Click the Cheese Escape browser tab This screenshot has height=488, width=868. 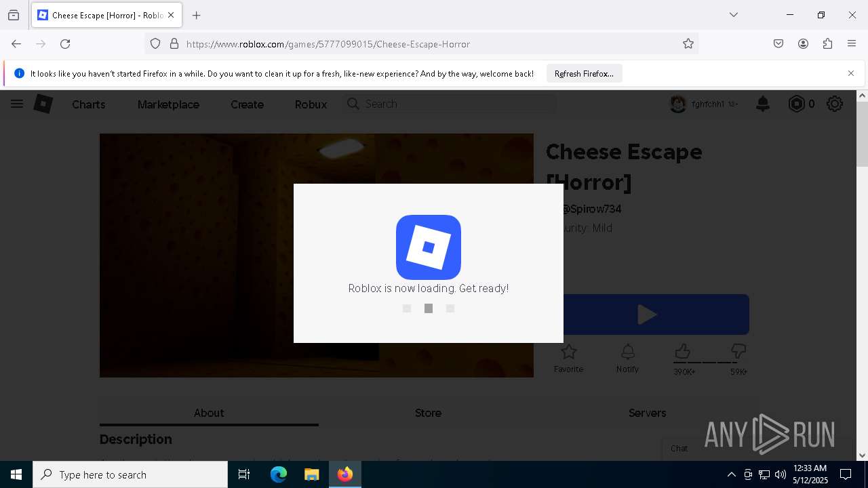106,15
